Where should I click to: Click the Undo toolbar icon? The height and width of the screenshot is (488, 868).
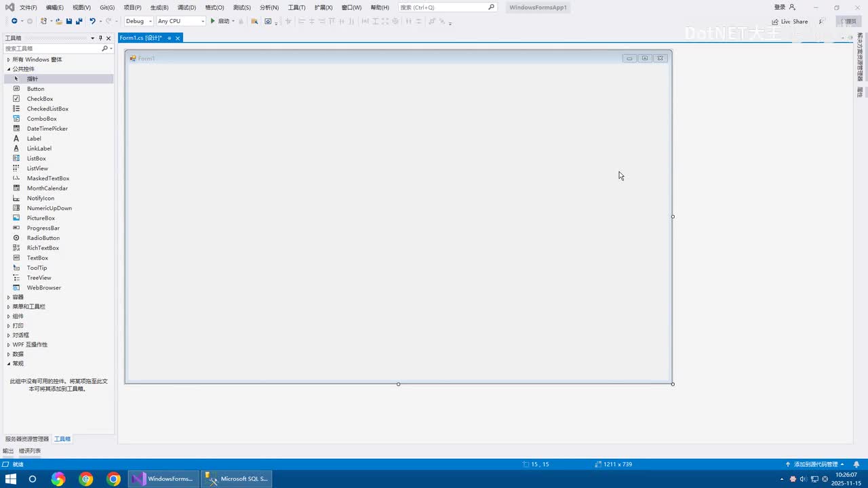[92, 21]
